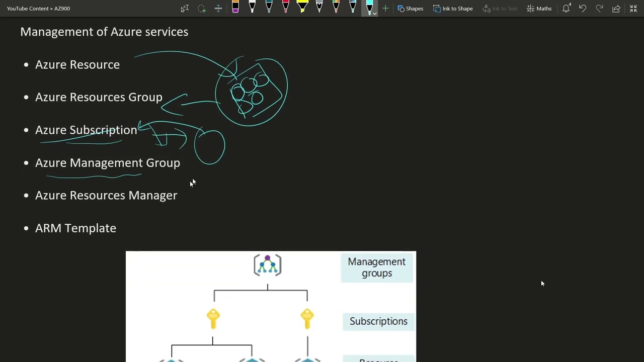644x362 pixels.
Task: Exit full screen mode
Action: point(633,9)
